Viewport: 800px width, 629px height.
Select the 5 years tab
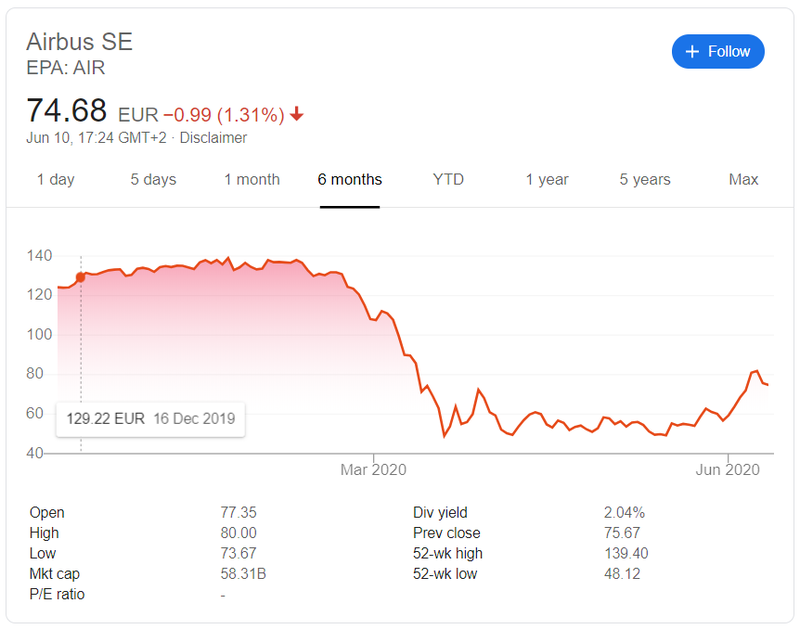[645, 180]
